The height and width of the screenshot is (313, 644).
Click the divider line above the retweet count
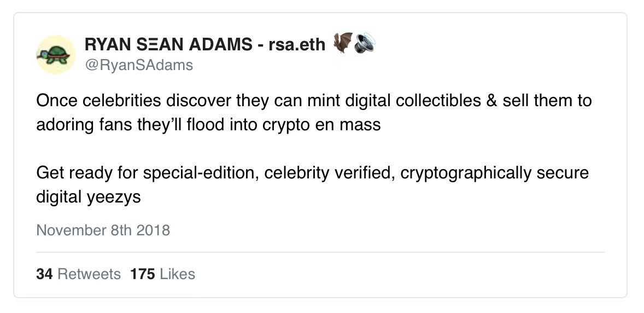point(320,252)
